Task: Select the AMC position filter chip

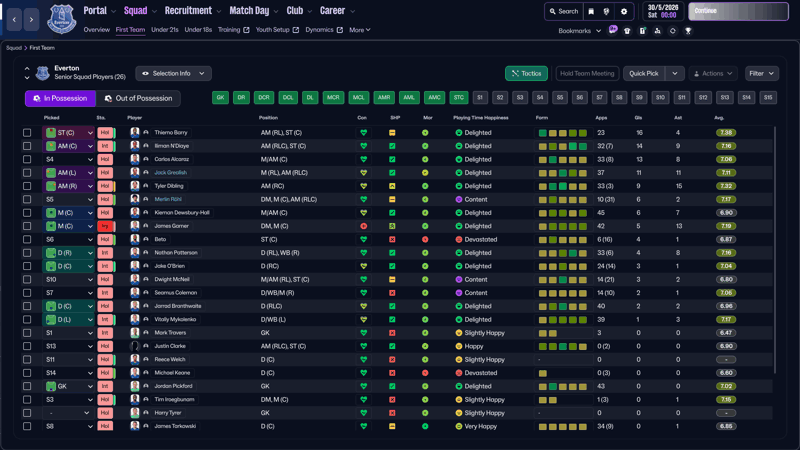Action: [x=434, y=97]
